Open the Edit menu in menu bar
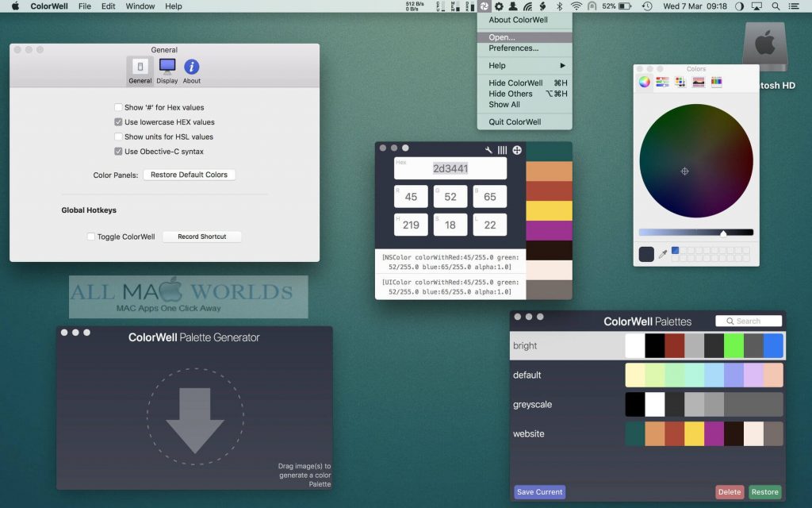The image size is (812, 508). 108,6
